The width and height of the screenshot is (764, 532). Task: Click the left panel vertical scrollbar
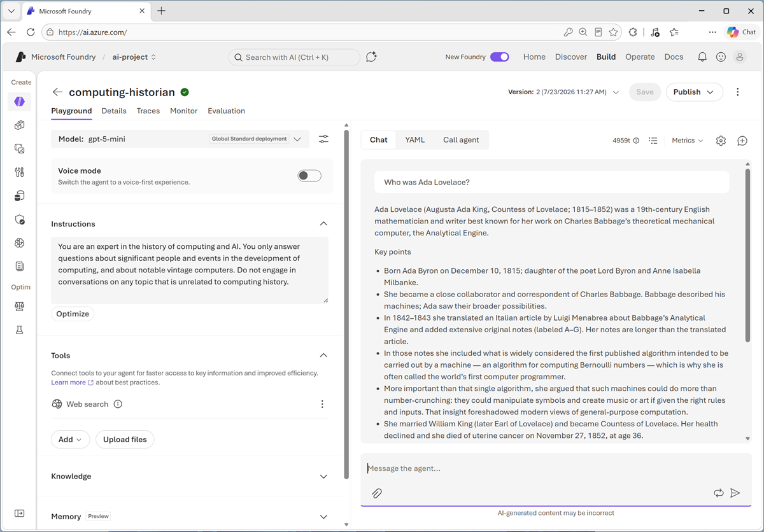pyautogui.click(x=346, y=304)
